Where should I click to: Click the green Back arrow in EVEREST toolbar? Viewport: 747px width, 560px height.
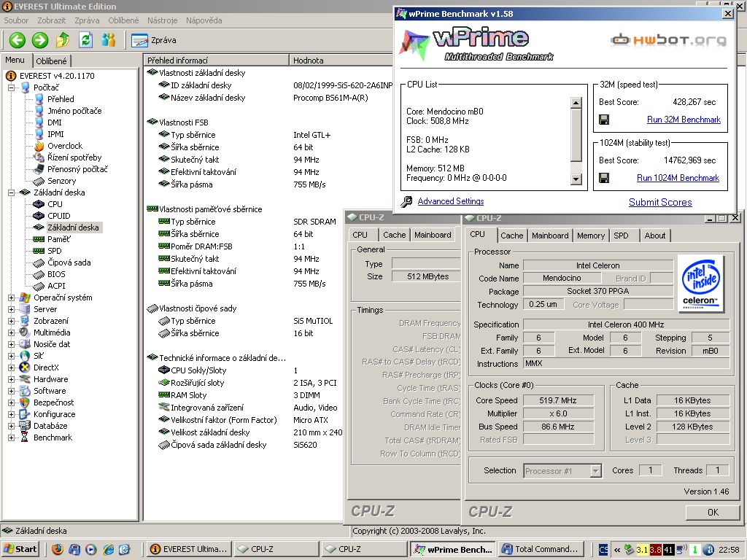(x=18, y=40)
